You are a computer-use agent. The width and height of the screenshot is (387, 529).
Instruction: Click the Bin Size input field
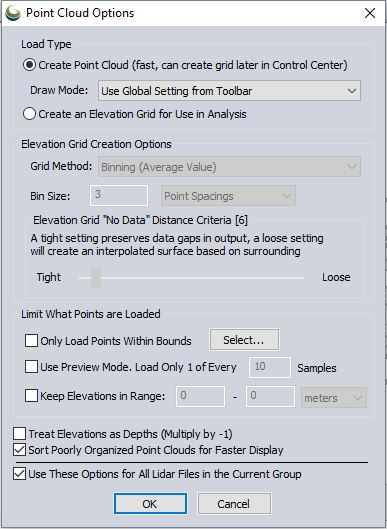point(119,195)
